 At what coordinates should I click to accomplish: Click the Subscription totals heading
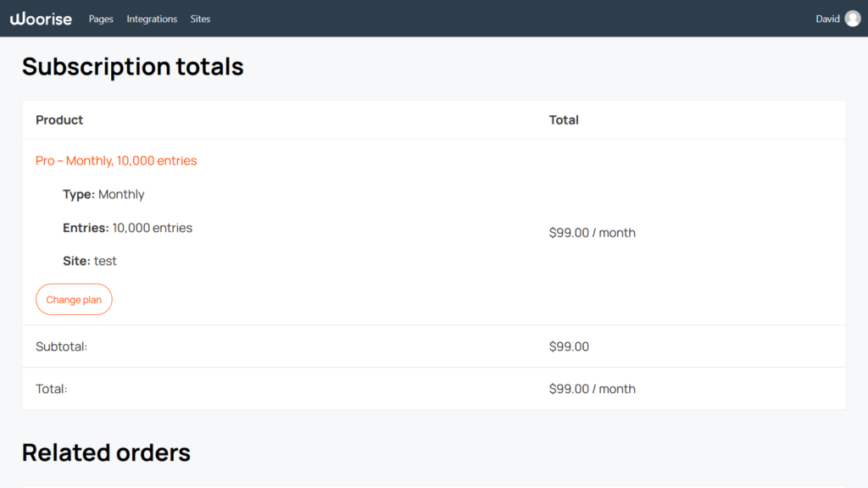click(133, 67)
